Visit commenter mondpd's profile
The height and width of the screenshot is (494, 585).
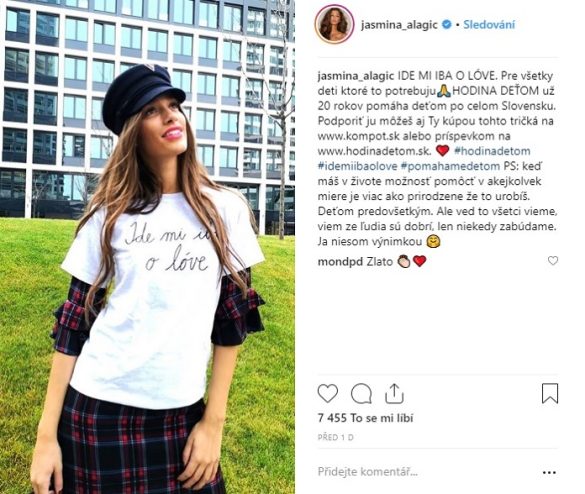tap(340, 262)
